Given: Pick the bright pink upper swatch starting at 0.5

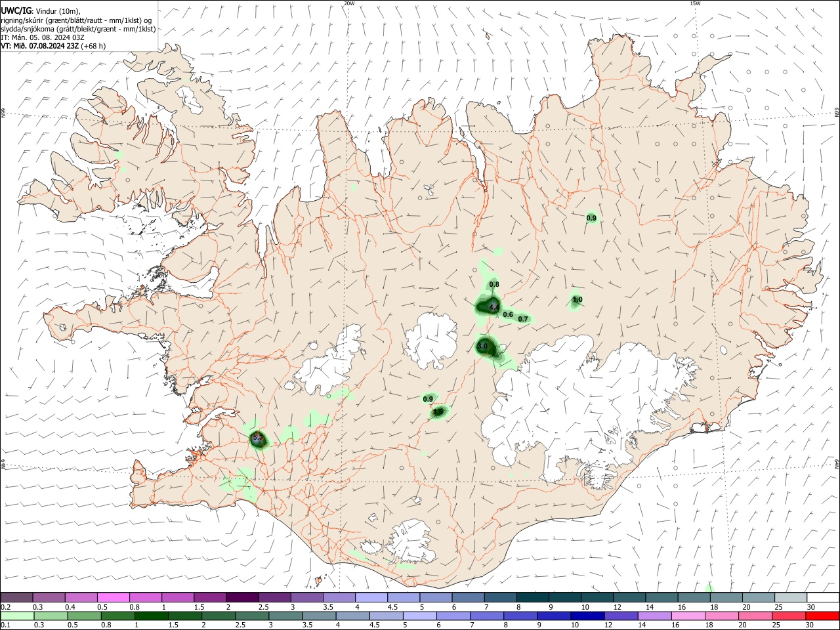Looking at the screenshot, I should pos(113,598).
